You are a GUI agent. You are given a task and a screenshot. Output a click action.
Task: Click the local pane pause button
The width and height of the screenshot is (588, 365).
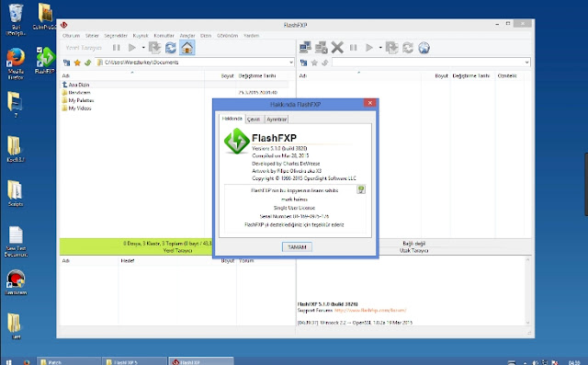[117, 48]
